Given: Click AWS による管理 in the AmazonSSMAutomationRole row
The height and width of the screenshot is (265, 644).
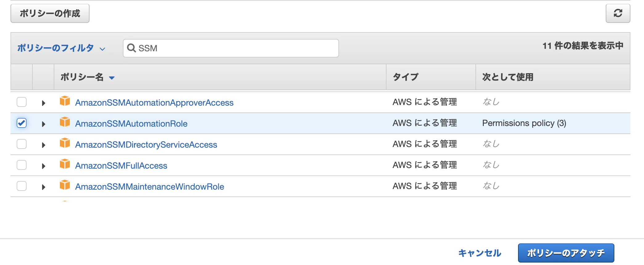Looking at the screenshot, I should coord(425,123).
